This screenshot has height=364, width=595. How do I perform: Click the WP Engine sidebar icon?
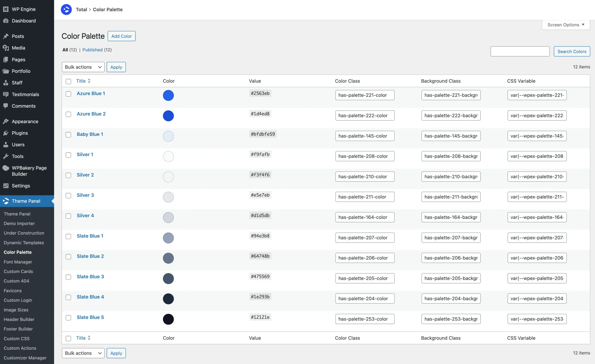pos(6,9)
